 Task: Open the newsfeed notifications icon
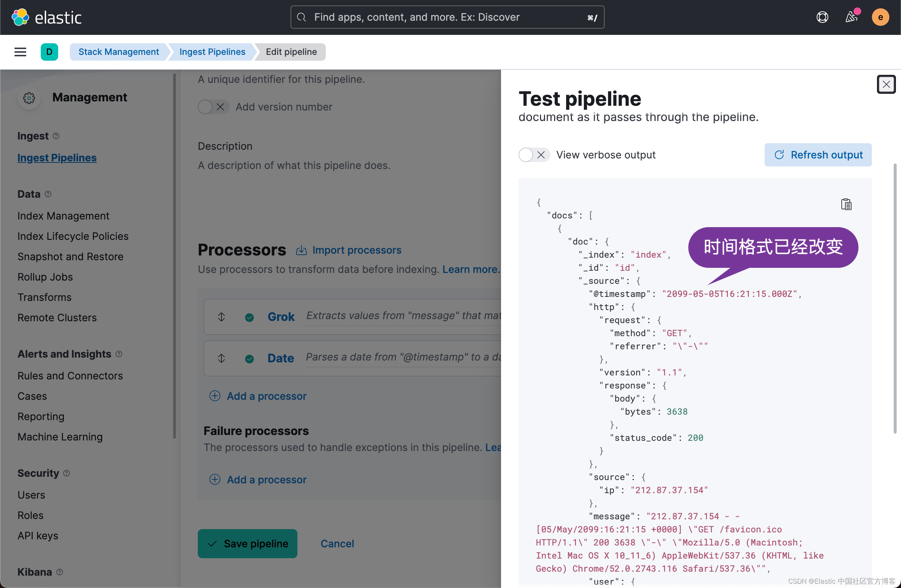851,17
